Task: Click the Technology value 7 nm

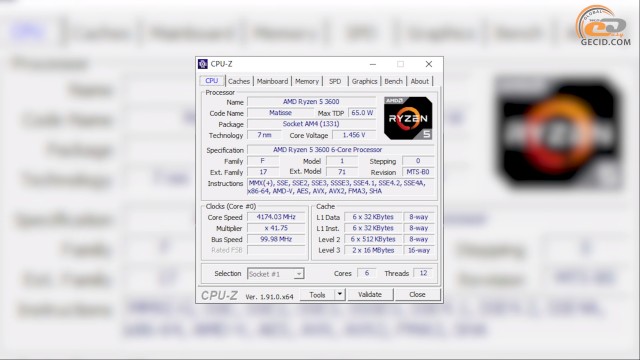Action: [x=264, y=135]
